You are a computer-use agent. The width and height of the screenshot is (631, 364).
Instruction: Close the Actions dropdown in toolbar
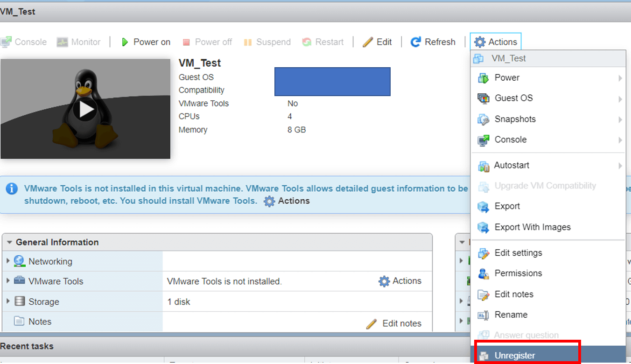coord(496,42)
